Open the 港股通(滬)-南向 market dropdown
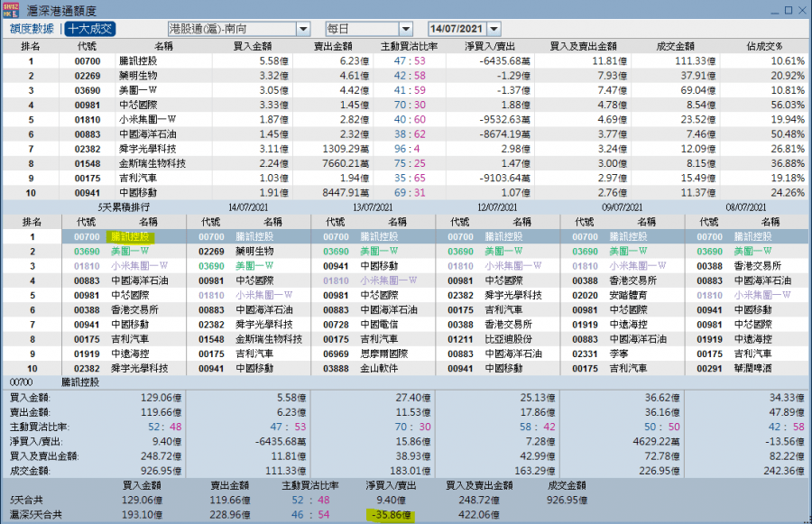812x524 pixels. [x=303, y=29]
